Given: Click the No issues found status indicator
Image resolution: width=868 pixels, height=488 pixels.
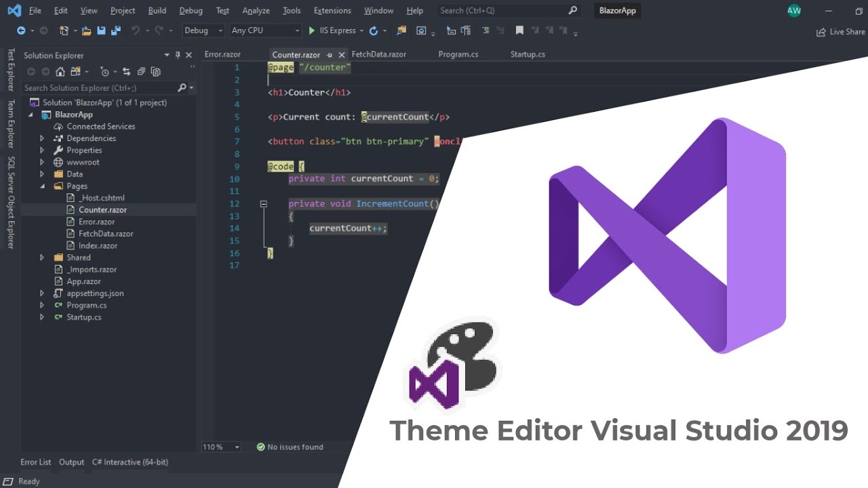Looking at the screenshot, I should click(290, 447).
